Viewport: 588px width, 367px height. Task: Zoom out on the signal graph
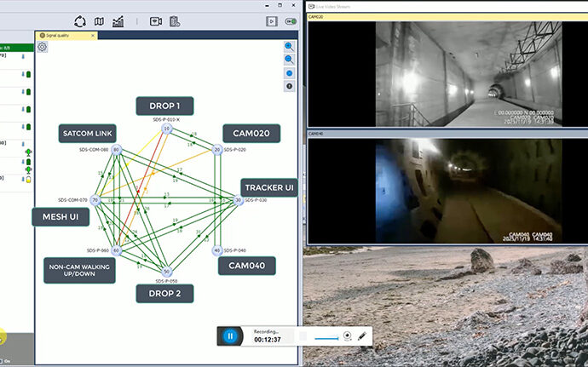pos(290,60)
